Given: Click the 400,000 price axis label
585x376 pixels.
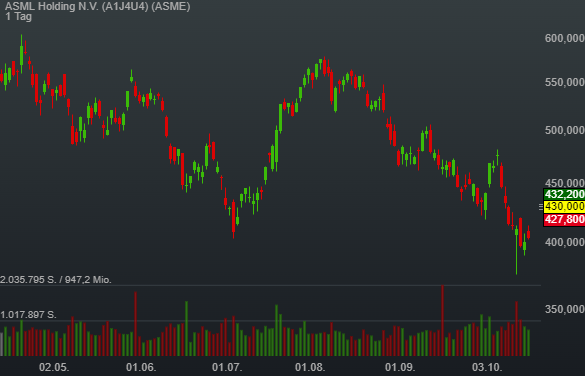Looking at the screenshot, I should pos(564,242).
